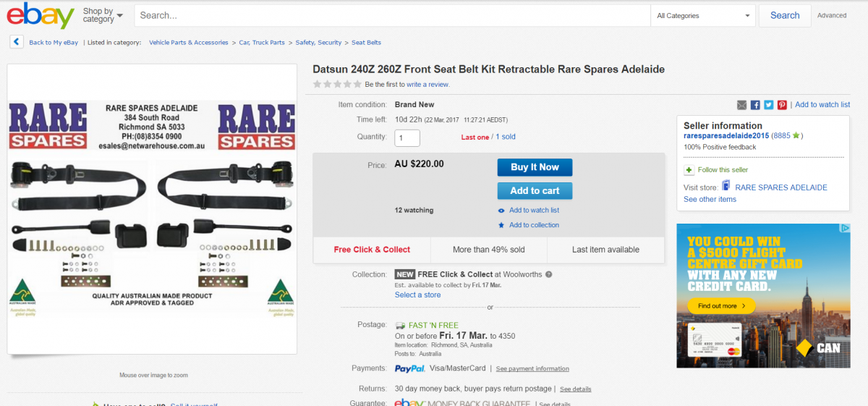Click Select a store link
The width and height of the screenshot is (868, 406).
417,295
